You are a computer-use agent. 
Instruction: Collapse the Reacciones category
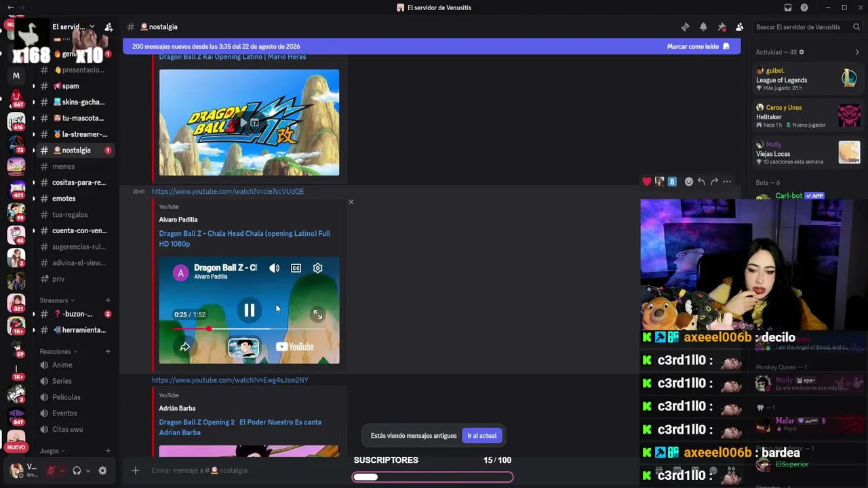tap(58, 352)
